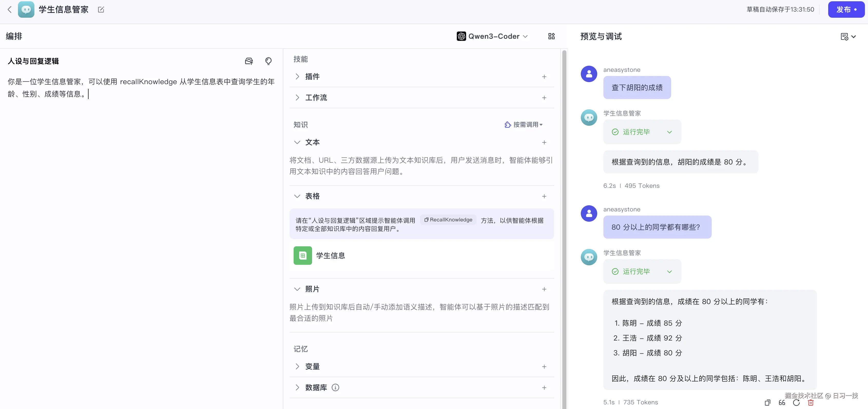The image size is (868, 409).
Task: Click the back arrow beside 学生信息管家
Action: click(9, 9)
